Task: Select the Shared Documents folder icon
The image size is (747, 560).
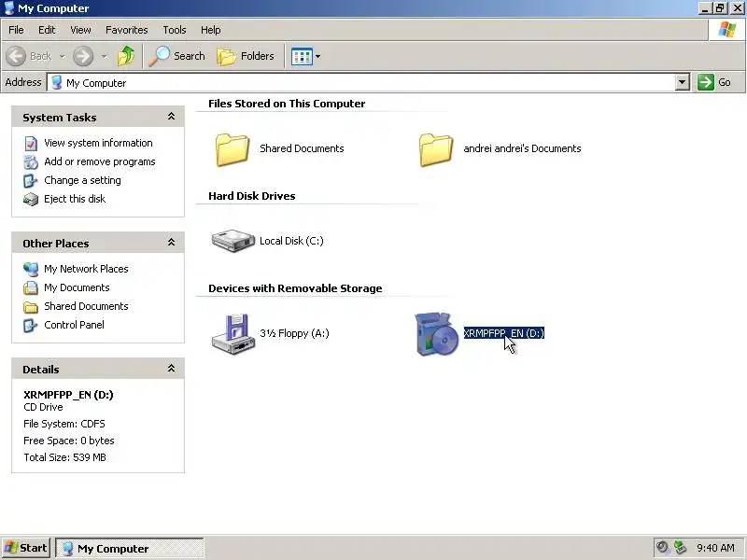Action: [232, 149]
